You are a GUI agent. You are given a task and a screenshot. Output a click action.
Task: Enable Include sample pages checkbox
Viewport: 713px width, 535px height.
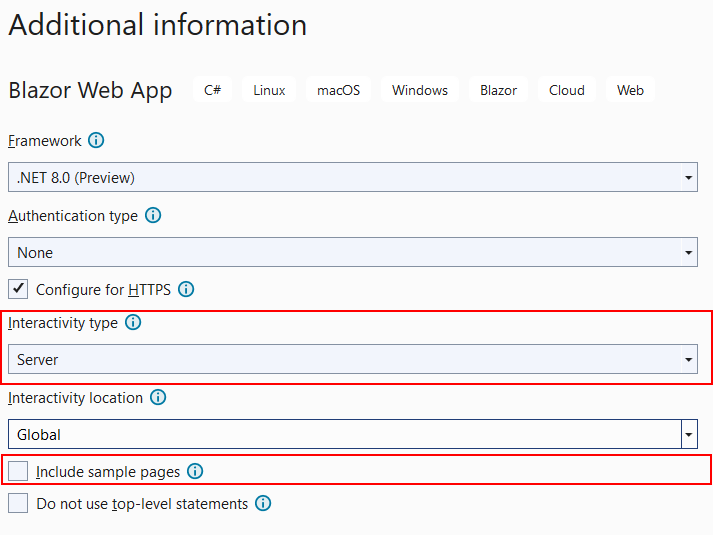tap(18, 471)
